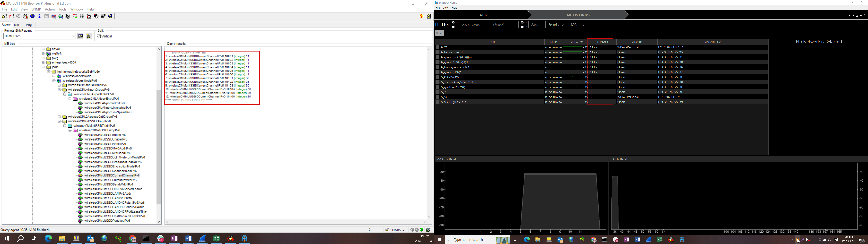Click the yellow help question mark icon
The width and height of the screenshot is (868, 244).
click(421, 16)
